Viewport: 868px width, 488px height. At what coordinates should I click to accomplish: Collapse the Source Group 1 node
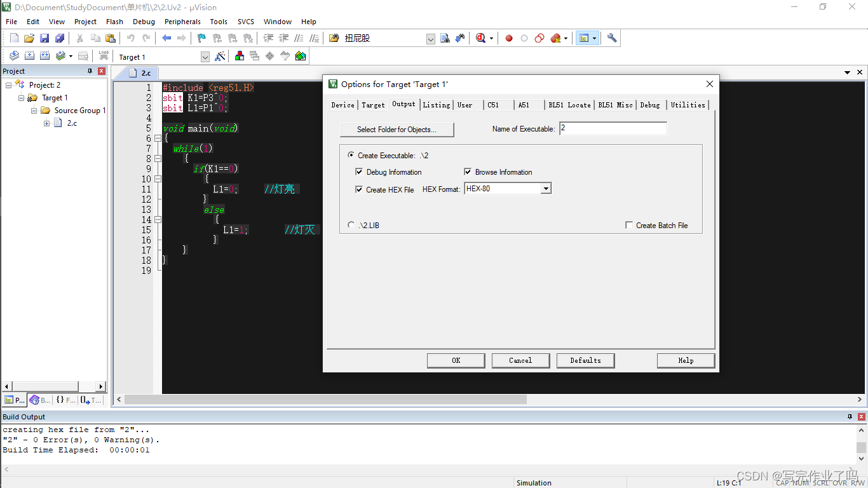(x=34, y=110)
